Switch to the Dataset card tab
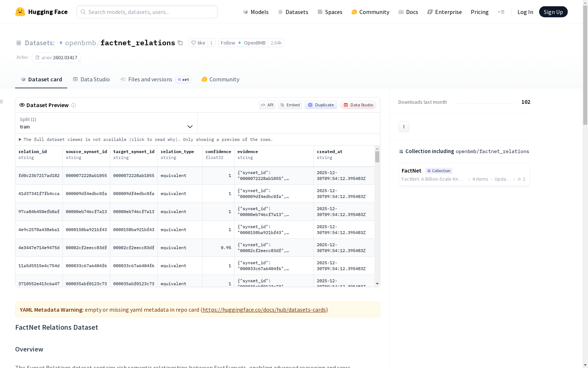The image size is (588, 368). (41, 79)
